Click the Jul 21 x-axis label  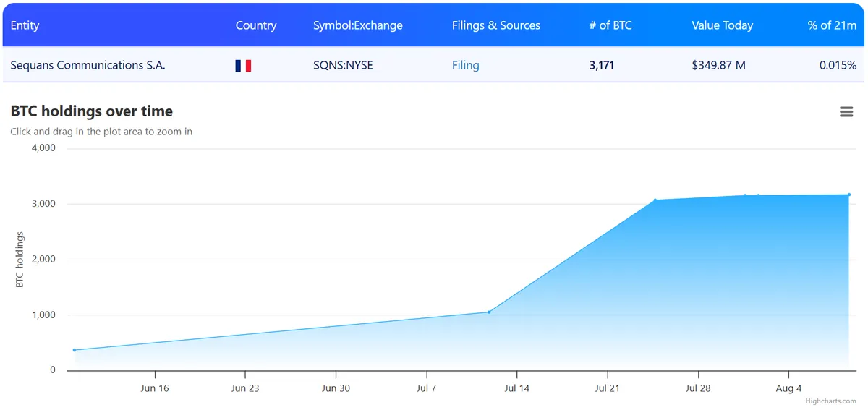click(608, 388)
